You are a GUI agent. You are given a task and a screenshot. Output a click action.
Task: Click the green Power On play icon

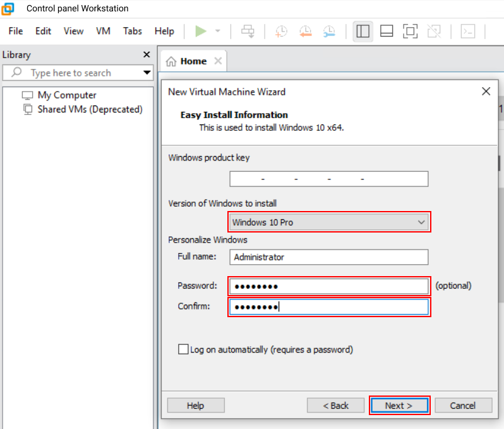pos(201,31)
